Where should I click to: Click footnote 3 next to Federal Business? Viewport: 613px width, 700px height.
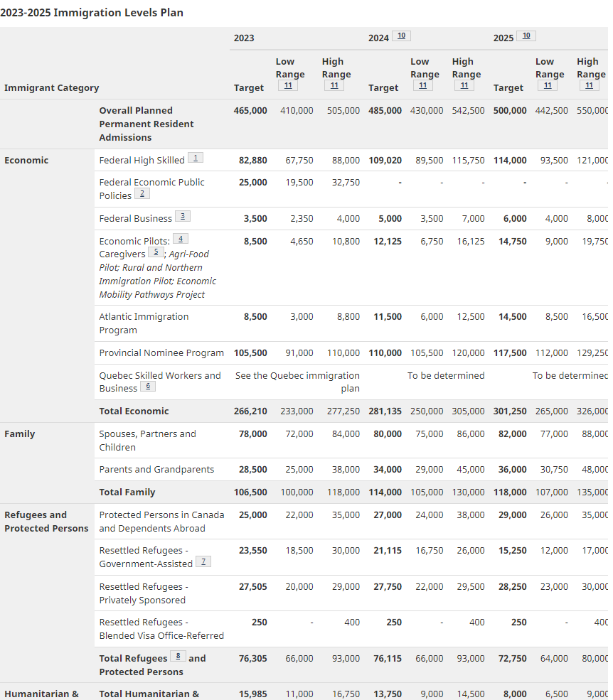coord(183,217)
